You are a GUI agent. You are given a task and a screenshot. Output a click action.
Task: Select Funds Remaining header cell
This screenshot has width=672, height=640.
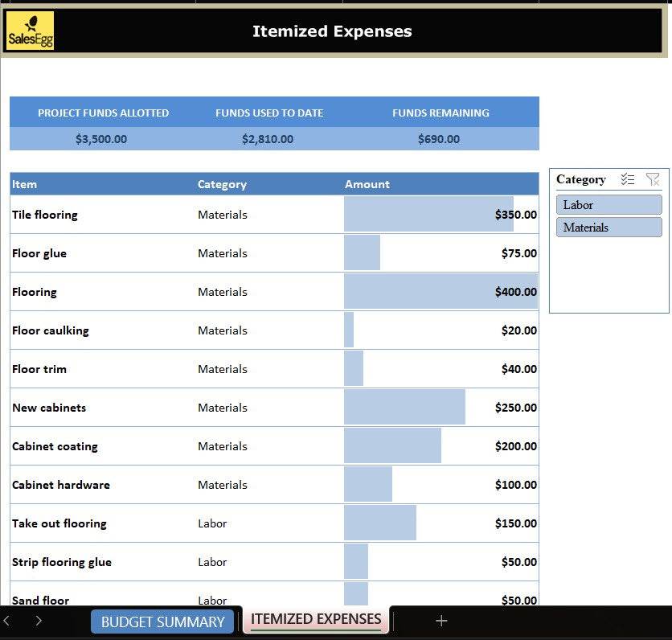pyautogui.click(x=441, y=113)
